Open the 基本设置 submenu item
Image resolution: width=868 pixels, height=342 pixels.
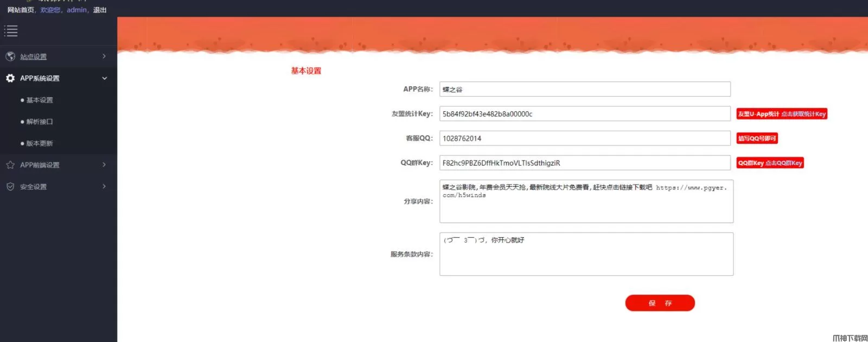pyautogui.click(x=40, y=100)
